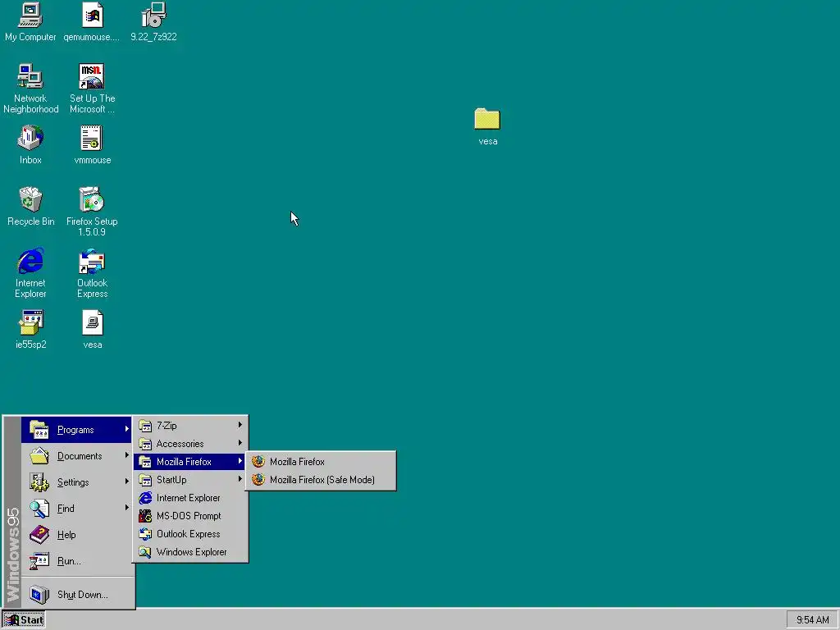Click the Settings gear icon in Start menu
840x630 pixels.
pyautogui.click(x=39, y=482)
